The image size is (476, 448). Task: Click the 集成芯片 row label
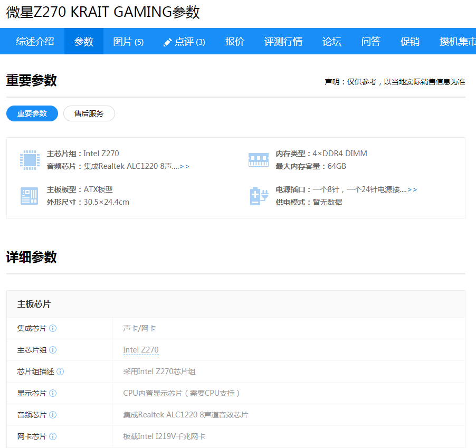32,328
